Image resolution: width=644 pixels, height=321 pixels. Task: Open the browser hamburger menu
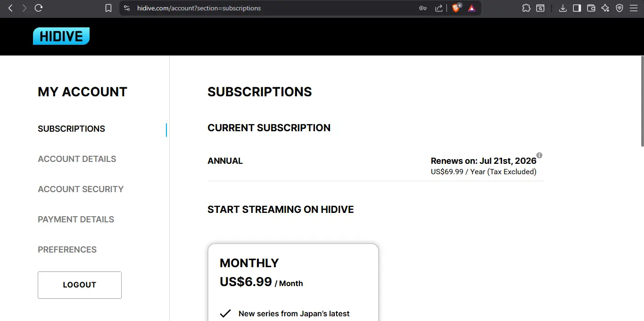[634, 8]
